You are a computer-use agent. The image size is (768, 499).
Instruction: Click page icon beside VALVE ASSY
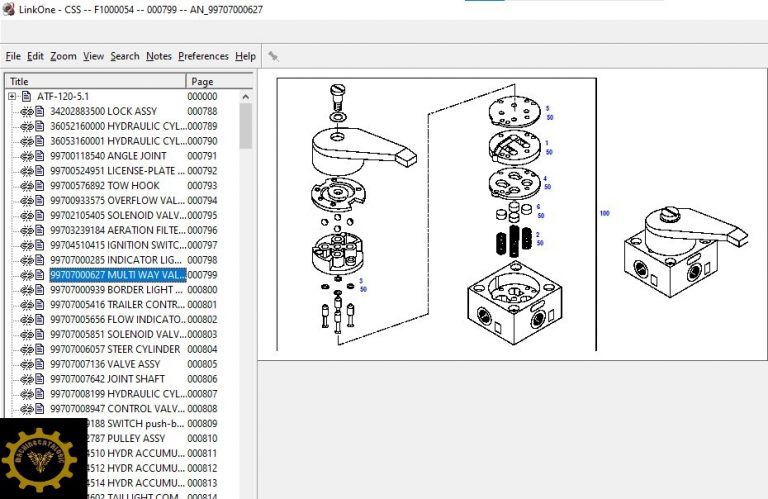point(40,364)
